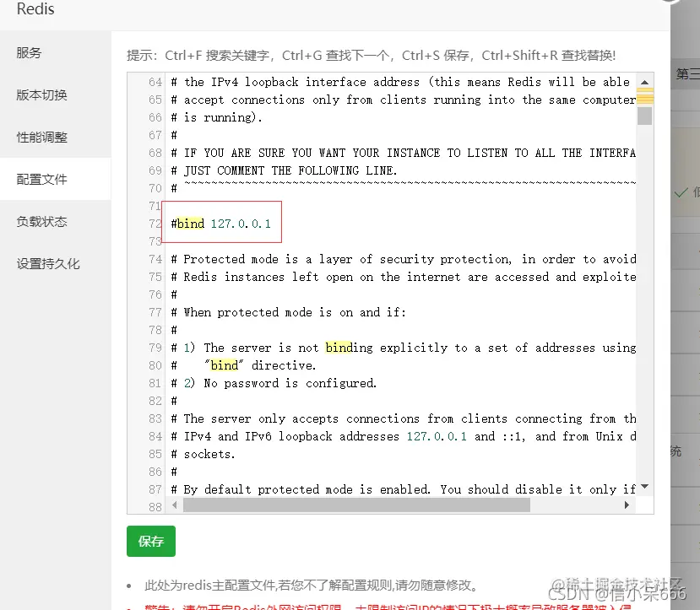This screenshot has height=610, width=700.
Task: Switch to 版本切换 tab
Action: 41,95
